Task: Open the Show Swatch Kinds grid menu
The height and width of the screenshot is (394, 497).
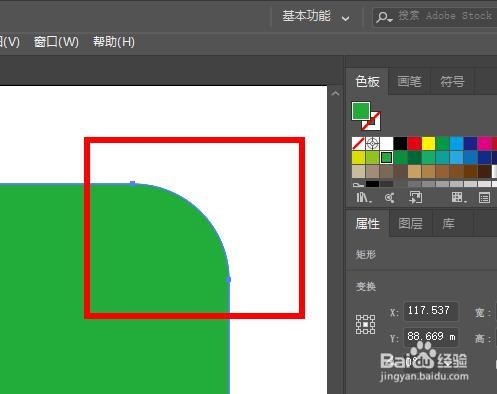Action: pyautogui.click(x=459, y=198)
